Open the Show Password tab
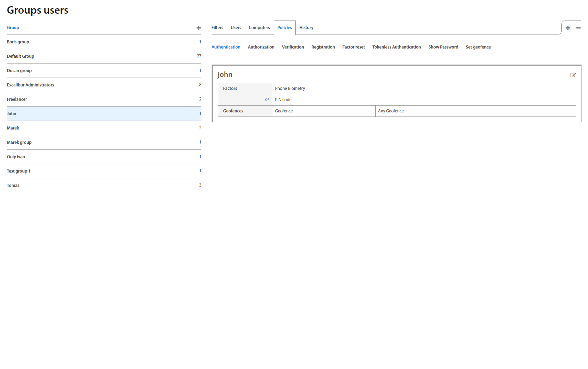Viewport: 588px width, 369px height. click(443, 47)
